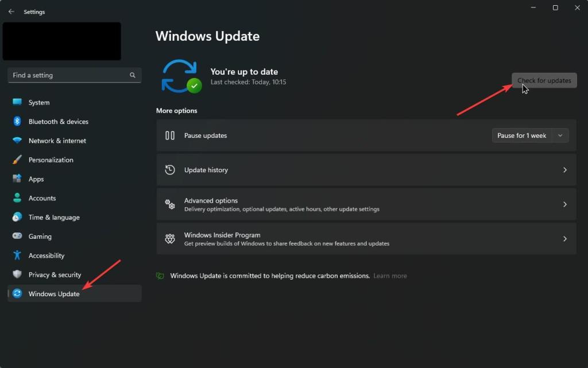The width and height of the screenshot is (588, 368).
Task: Click the Bluetooth icon in sidebar
Action: (17, 121)
